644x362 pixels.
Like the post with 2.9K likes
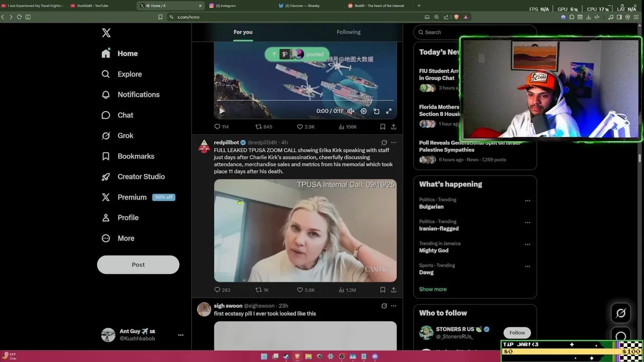(x=305, y=127)
